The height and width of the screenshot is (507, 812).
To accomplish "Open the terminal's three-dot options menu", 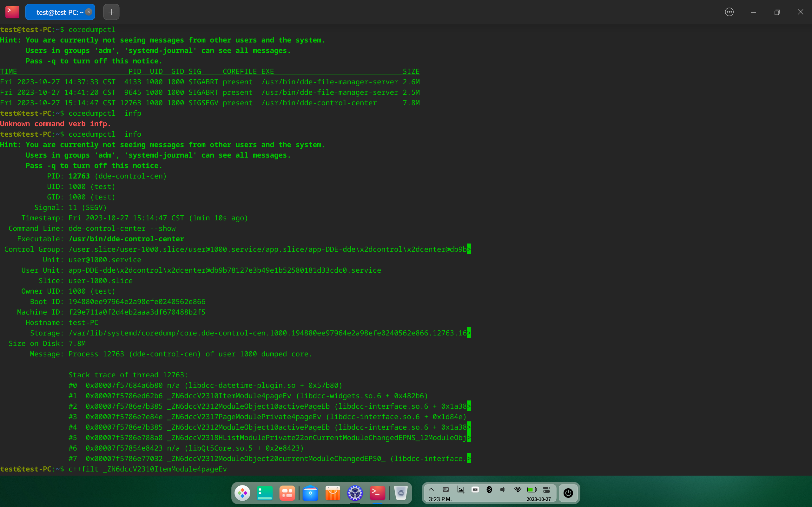I will point(729,12).
